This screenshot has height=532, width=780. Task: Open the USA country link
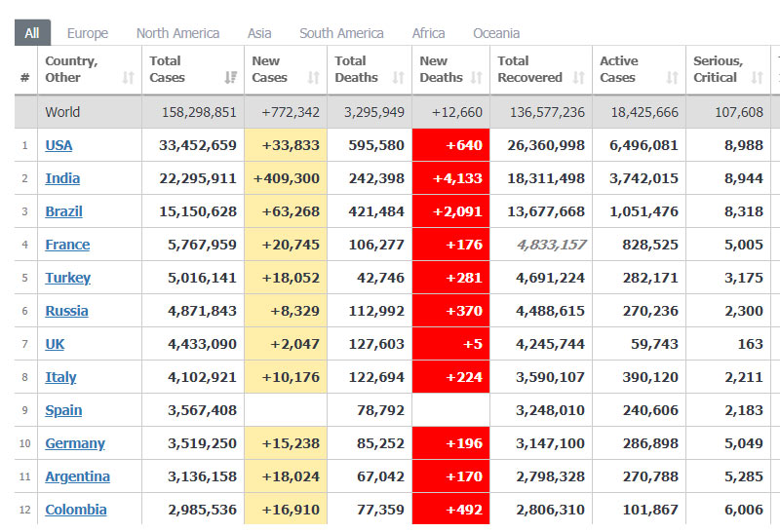tap(58, 145)
